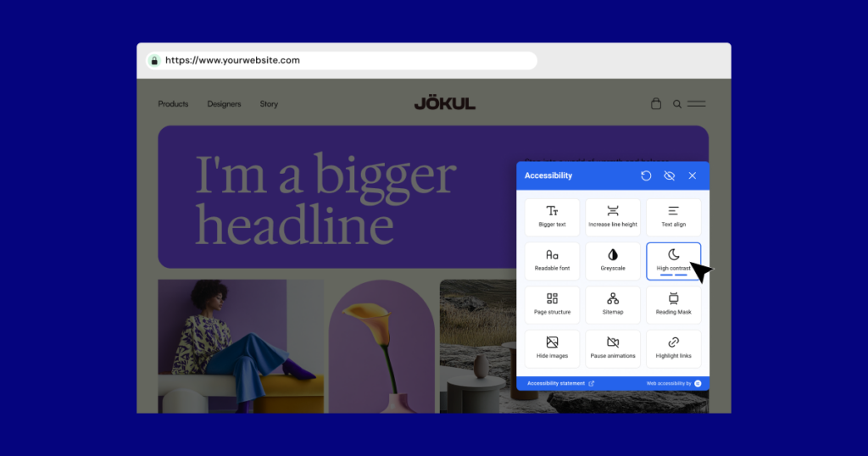Image resolution: width=868 pixels, height=456 pixels.
Task: Open the Story menu item
Action: tap(269, 104)
